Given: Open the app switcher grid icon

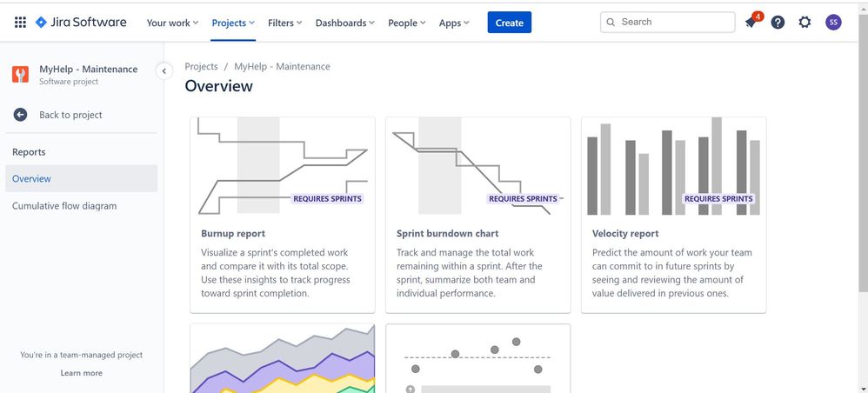Looking at the screenshot, I should (20, 22).
